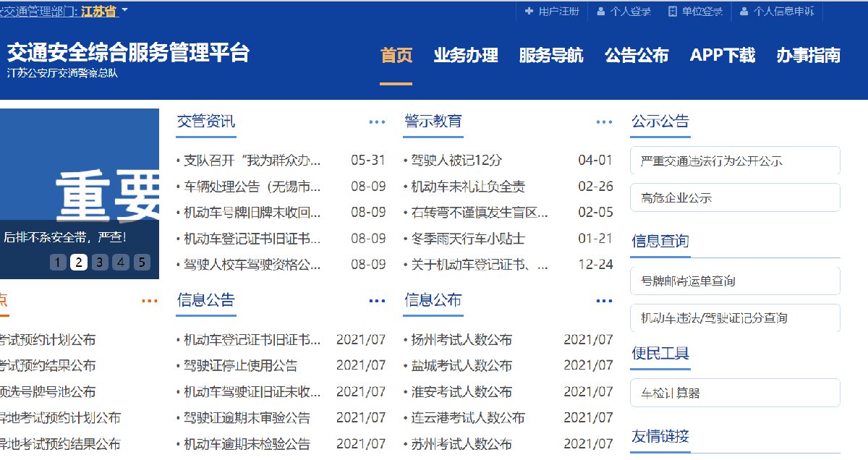Open the more dots for 交管资讯
Screen dimensions: 868x460
(x=377, y=122)
